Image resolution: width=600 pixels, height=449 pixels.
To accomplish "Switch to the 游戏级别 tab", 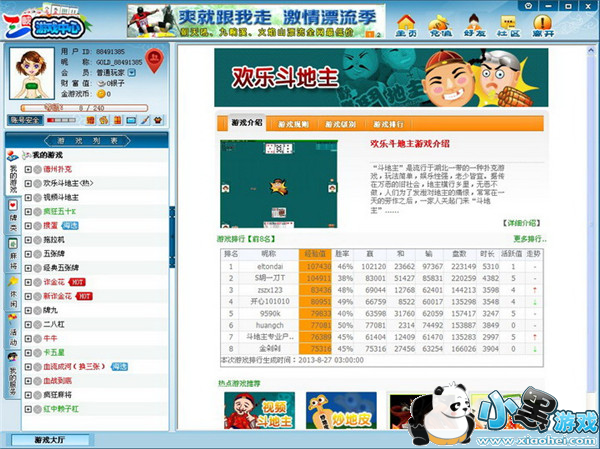I will coord(340,124).
